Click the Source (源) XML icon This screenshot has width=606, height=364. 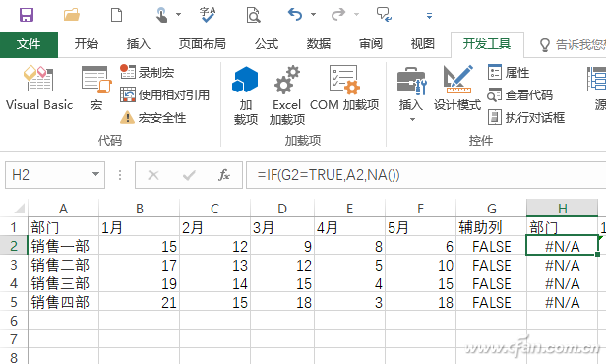coord(597,89)
